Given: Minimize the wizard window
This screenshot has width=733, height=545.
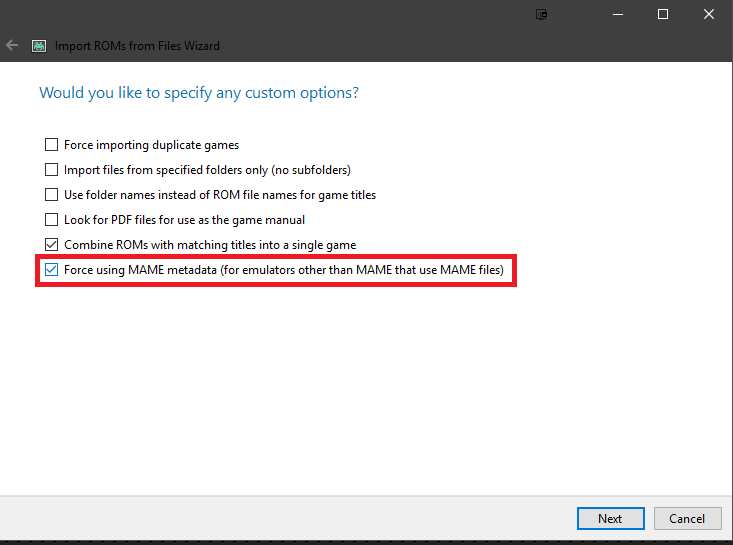Looking at the screenshot, I should [618, 14].
